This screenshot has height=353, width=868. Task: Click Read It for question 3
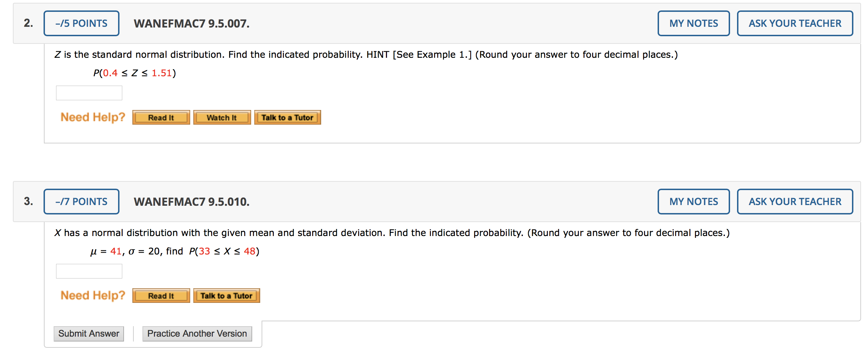161,296
